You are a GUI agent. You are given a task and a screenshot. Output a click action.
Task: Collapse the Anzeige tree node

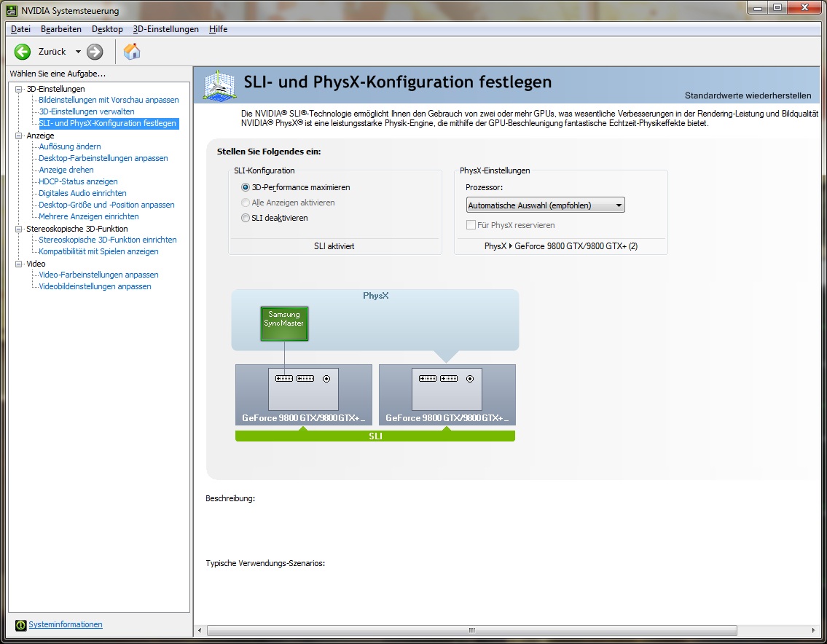pos(19,136)
